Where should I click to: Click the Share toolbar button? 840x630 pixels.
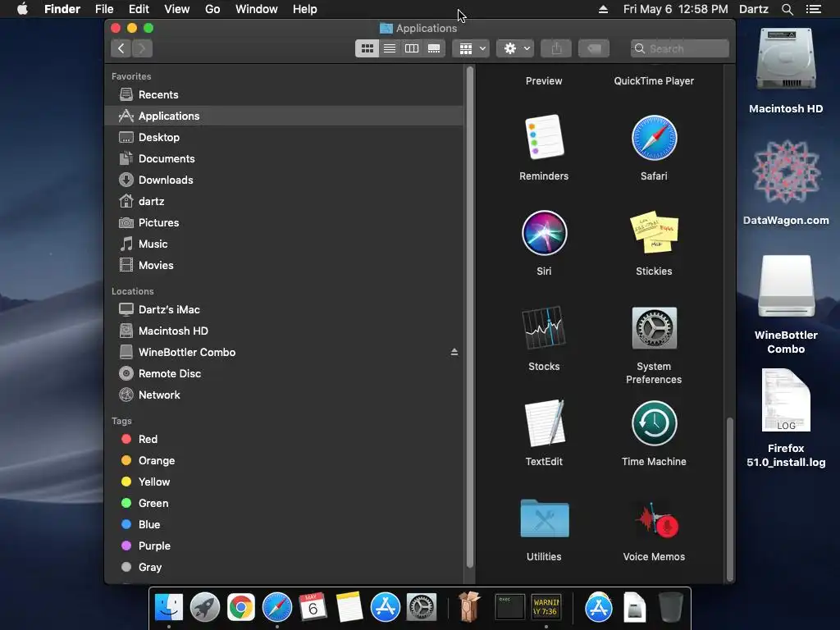[557, 48]
